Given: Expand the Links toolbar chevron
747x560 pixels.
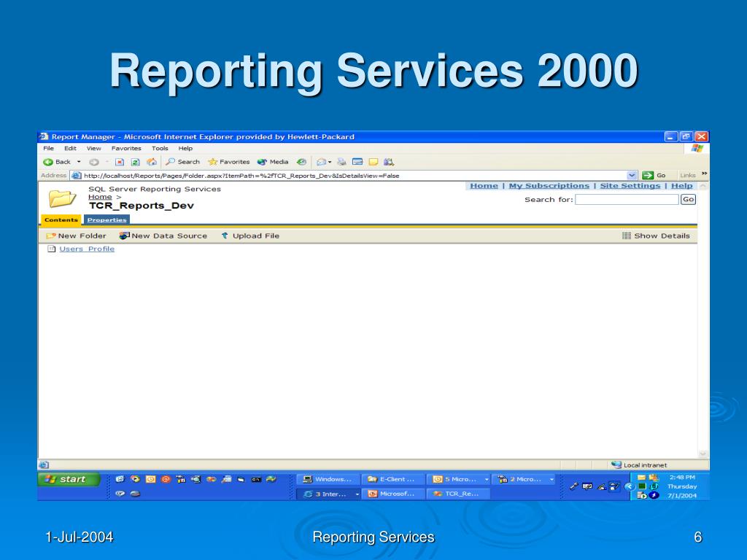Looking at the screenshot, I should (x=704, y=174).
